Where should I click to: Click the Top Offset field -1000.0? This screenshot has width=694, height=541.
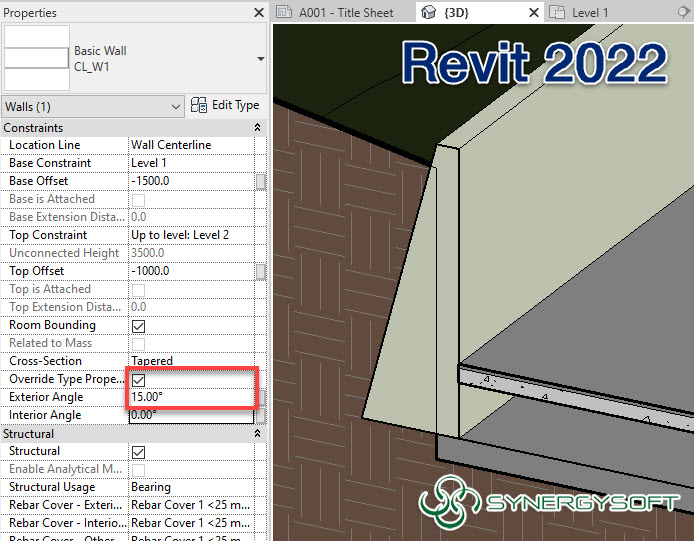click(x=192, y=271)
